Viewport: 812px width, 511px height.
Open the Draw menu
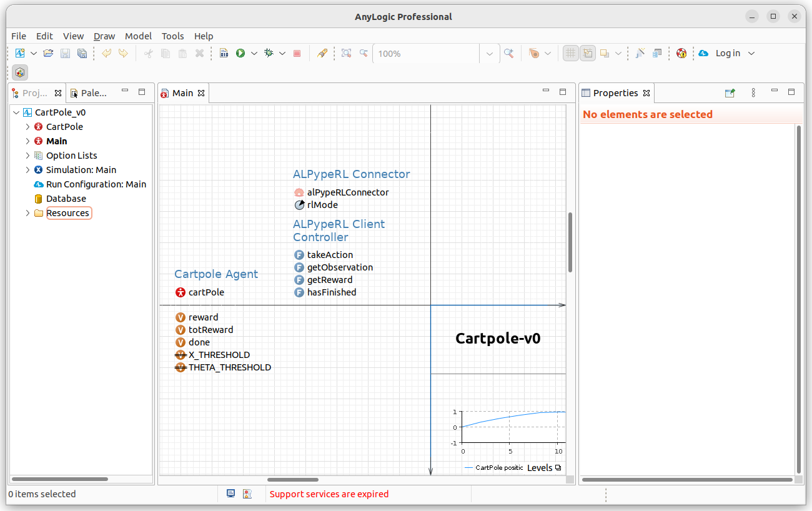point(104,36)
